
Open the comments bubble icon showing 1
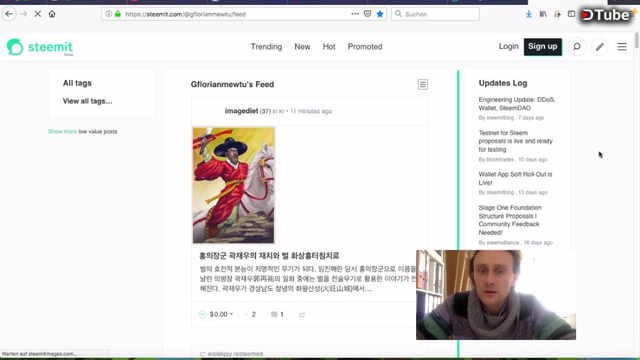pyautogui.click(x=274, y=314)
